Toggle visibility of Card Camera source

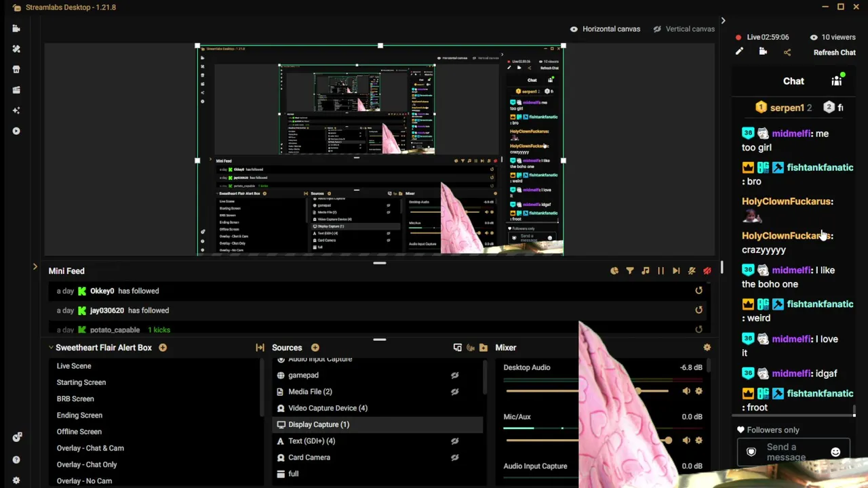(x=455, y=457)
